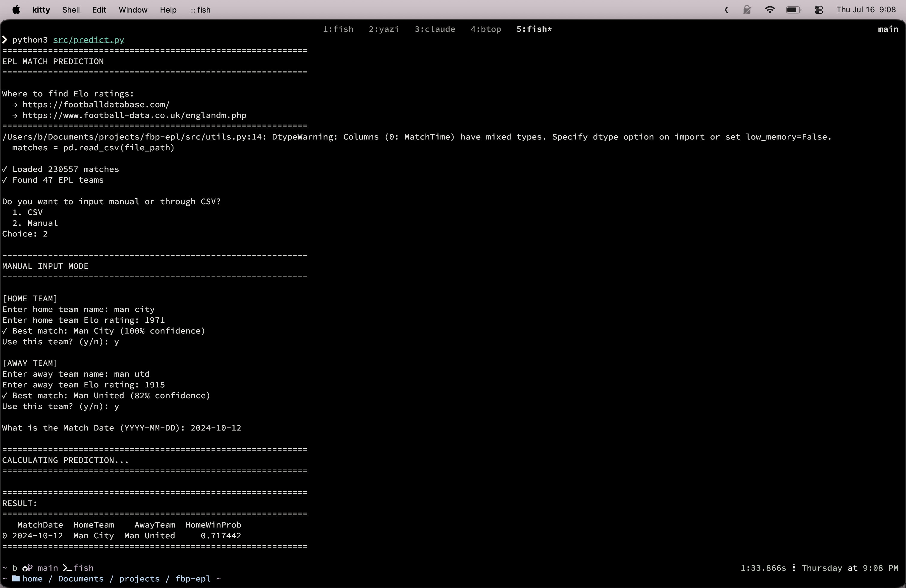Click the match date 2024-10-12 prompt line
Viewport: 906px width, 588px height.
(x=121, y=428)
